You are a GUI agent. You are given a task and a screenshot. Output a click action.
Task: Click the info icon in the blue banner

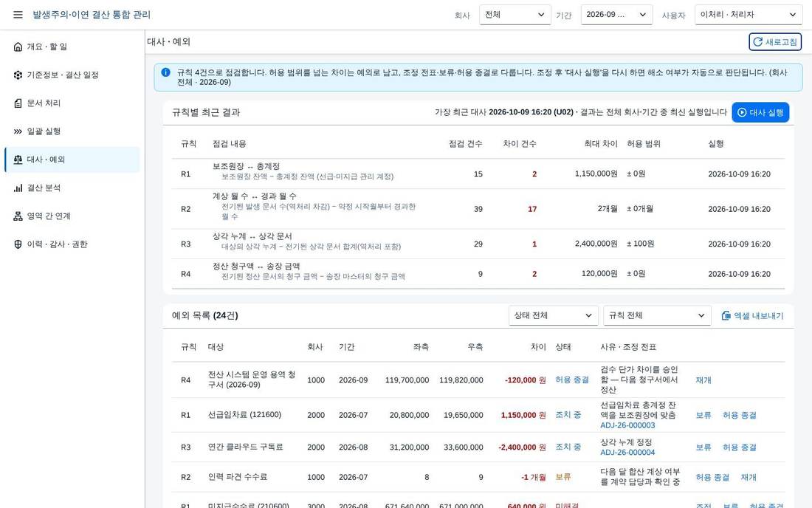point(165,72)
